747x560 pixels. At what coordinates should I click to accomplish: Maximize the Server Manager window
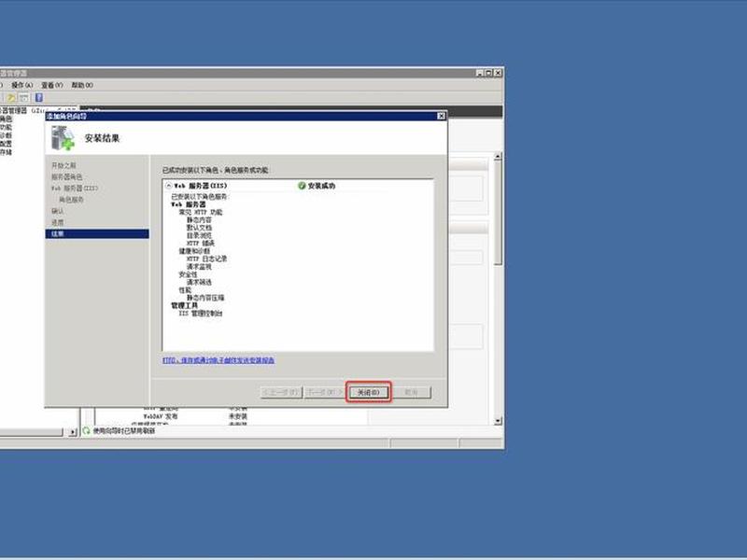(488, 73)
